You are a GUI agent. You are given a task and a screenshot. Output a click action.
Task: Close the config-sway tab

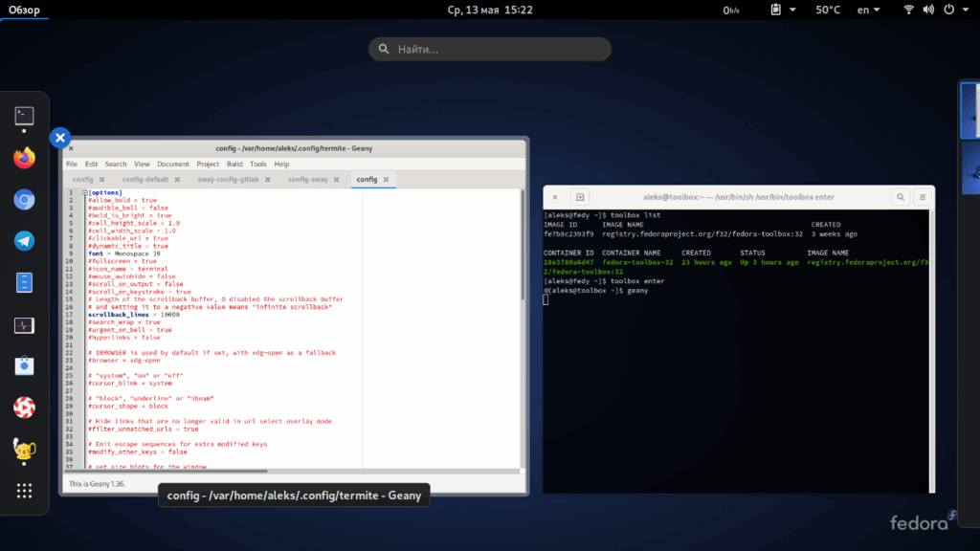click(337, 179)
